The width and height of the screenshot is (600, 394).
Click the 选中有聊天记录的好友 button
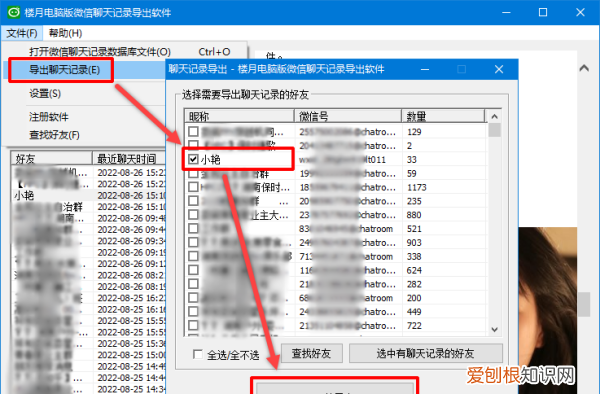[x=426, y=353]
